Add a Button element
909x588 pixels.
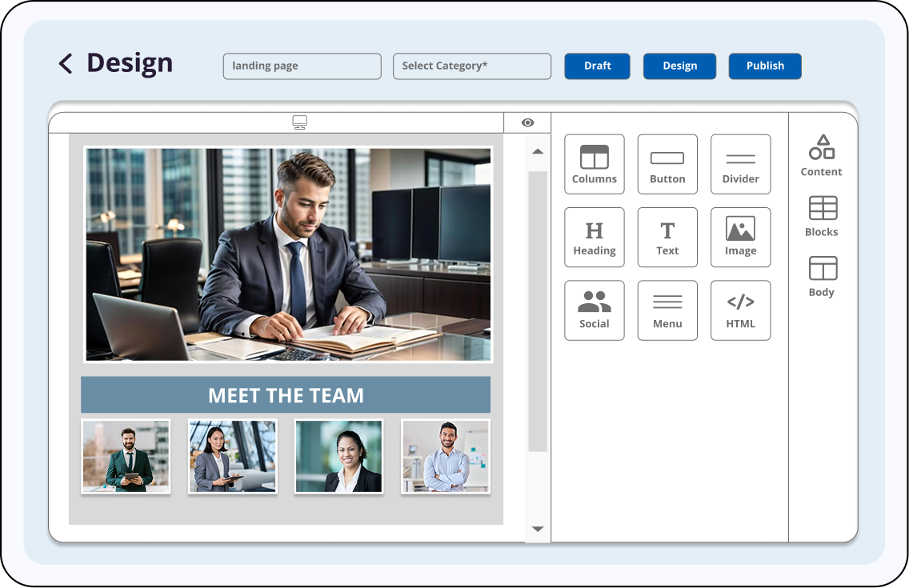[667, 164]
